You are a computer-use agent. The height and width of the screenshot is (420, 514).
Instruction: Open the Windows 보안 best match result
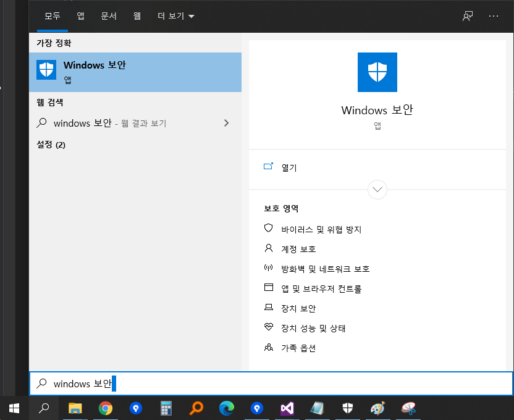pos(135,72)
